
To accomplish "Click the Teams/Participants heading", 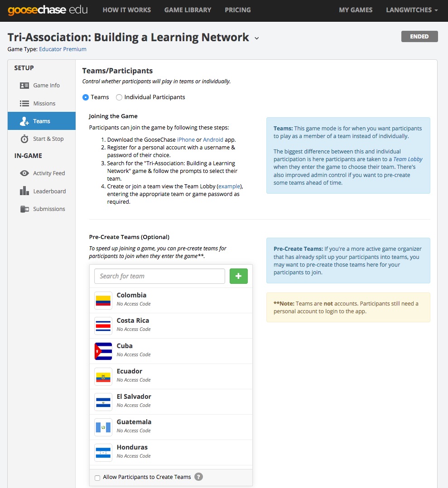I will [117, 71].
